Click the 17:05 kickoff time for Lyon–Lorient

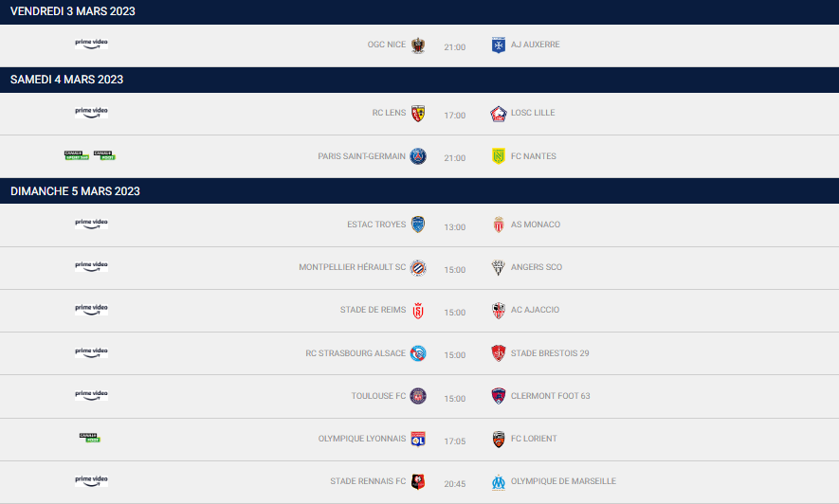pyautogui.click(x=455, y=441)
